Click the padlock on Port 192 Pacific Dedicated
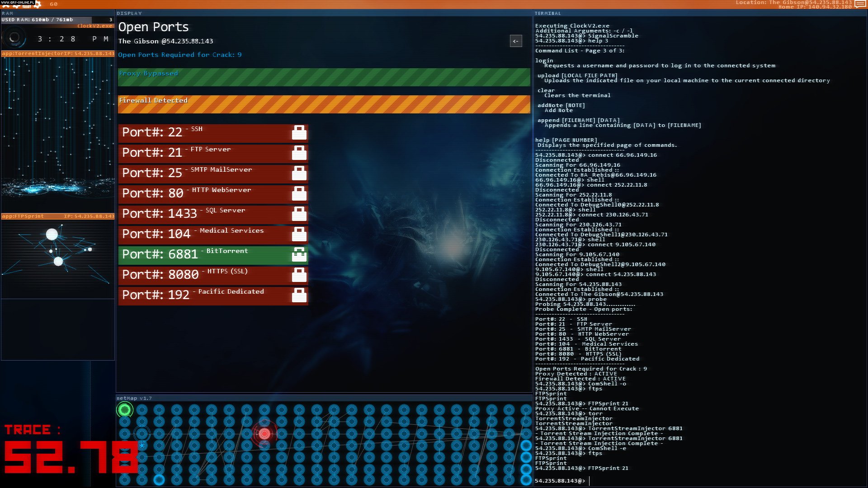868x488 pixels. 299,295
